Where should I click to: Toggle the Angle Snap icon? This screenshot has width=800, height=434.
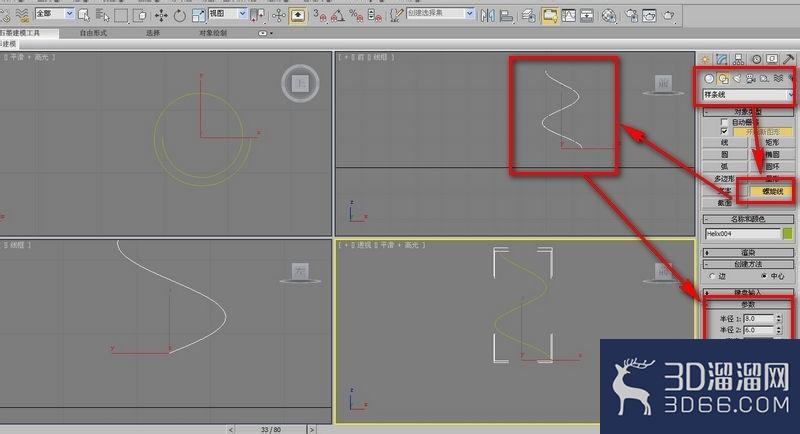tap(338, 16)
